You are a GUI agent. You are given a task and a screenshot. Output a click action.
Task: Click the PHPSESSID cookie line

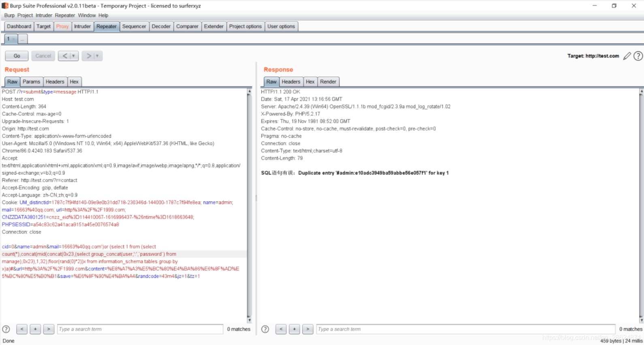[x=60, y=224]
